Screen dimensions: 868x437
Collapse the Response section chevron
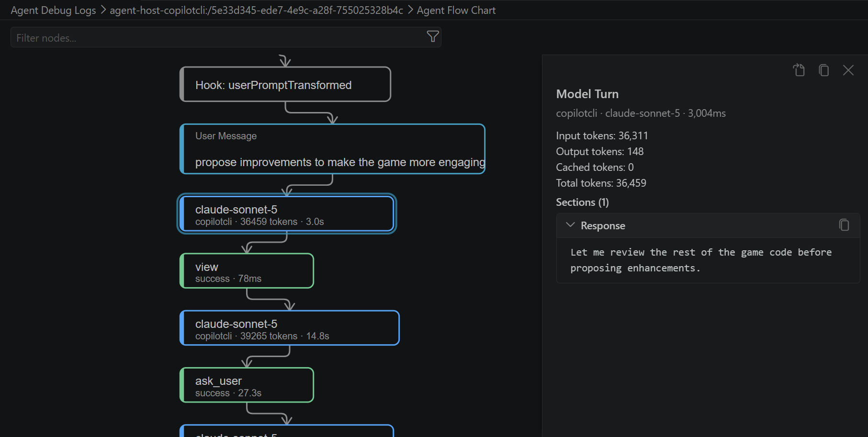point(570,225)
